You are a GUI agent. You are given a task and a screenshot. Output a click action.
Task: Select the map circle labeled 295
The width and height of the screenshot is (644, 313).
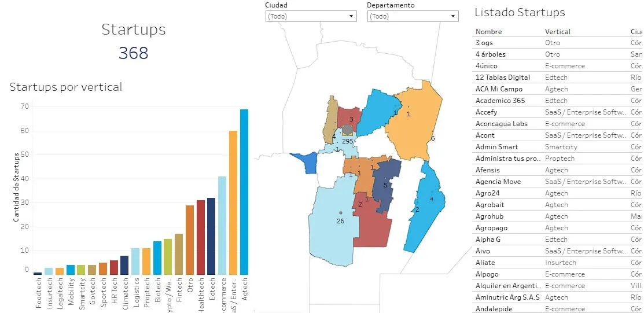pyautogui.click(x=347, y=130)
